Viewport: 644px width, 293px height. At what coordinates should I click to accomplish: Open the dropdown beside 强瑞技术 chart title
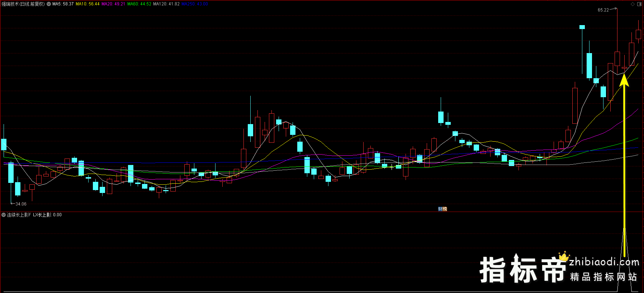pos(49,4)
